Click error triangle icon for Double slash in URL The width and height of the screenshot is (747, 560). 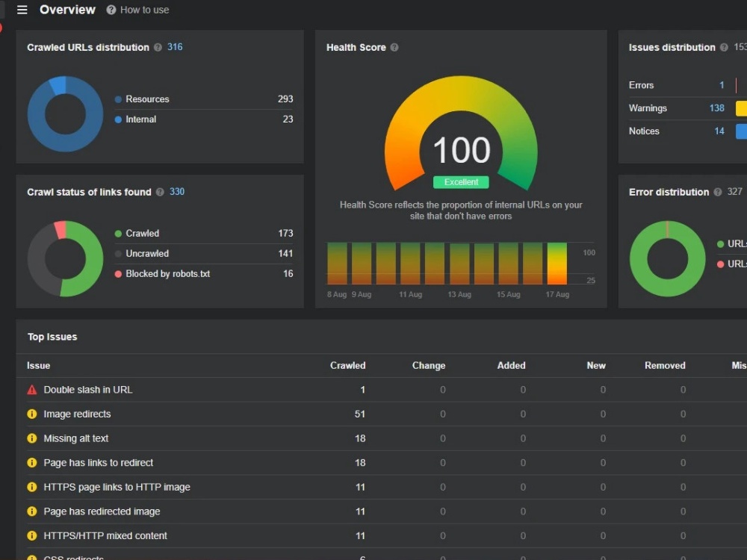32,390
